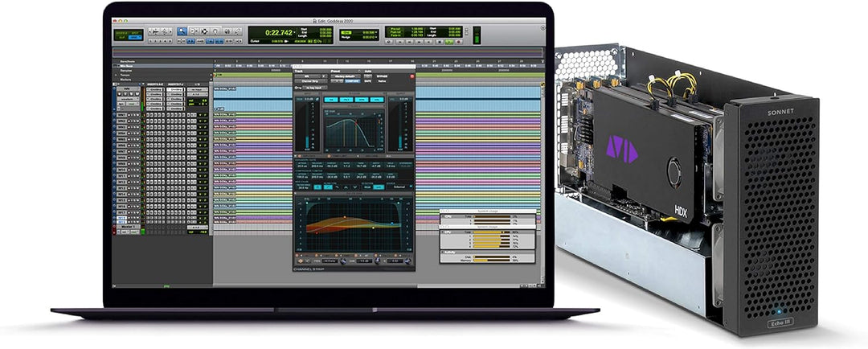Click the Return to Zero transport button
This screenshot has height=349, width=868.
(x=399, y=42)
